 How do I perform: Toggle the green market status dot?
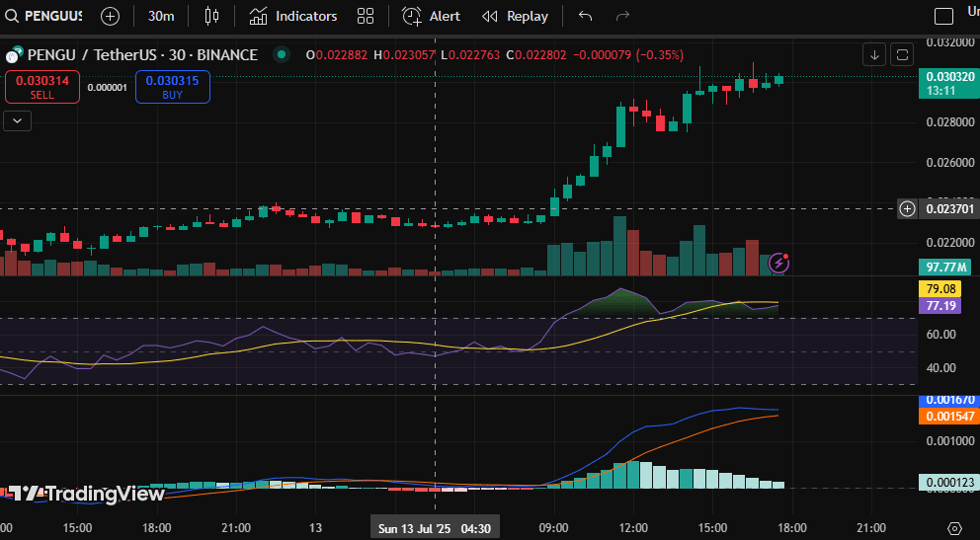click(x=282, y=55)
